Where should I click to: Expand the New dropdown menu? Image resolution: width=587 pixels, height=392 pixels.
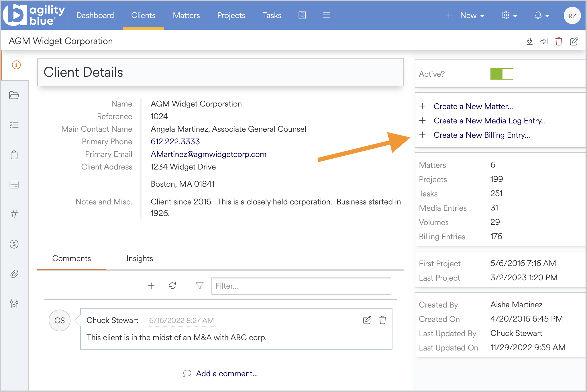click(x=465, y=15)
